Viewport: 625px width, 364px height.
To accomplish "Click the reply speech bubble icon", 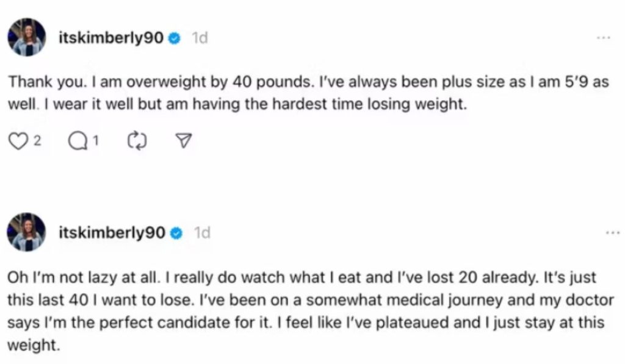I will (x=78, y=141).
